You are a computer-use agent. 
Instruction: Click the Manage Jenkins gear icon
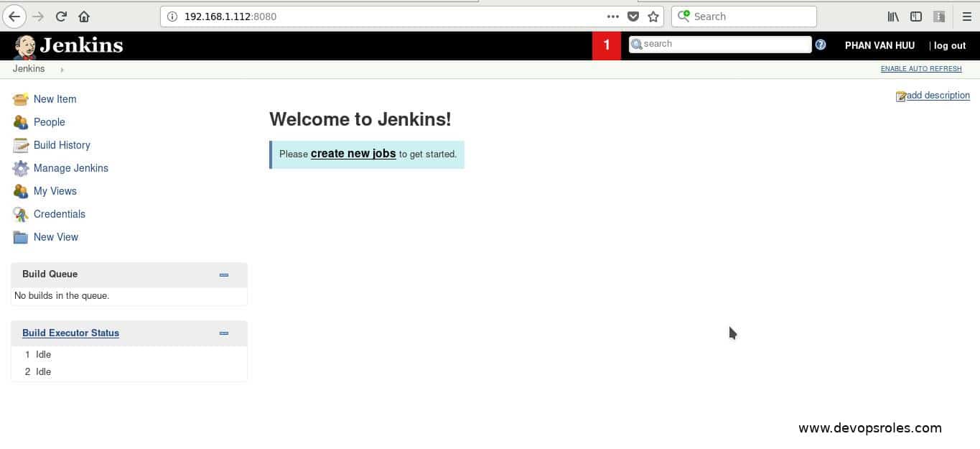tap(21, 168)
